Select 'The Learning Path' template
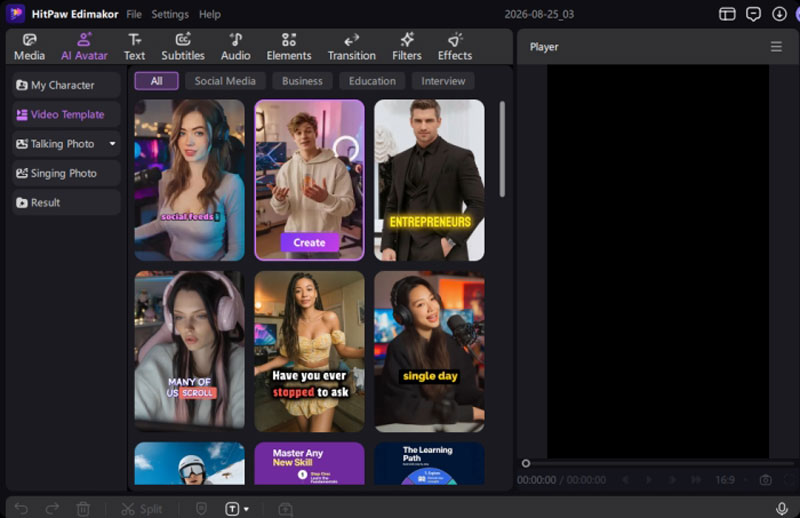The height and width of the screenshot is (518, 800). point(429,463)
